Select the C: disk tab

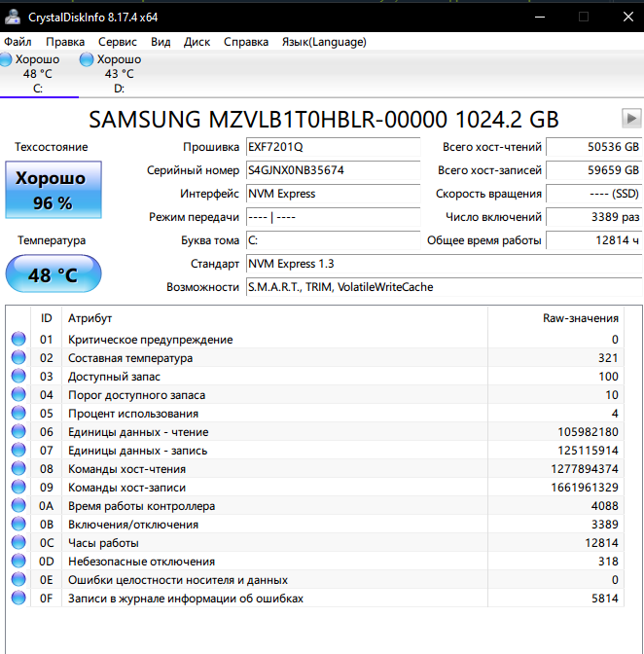click(x=38, y=74)
